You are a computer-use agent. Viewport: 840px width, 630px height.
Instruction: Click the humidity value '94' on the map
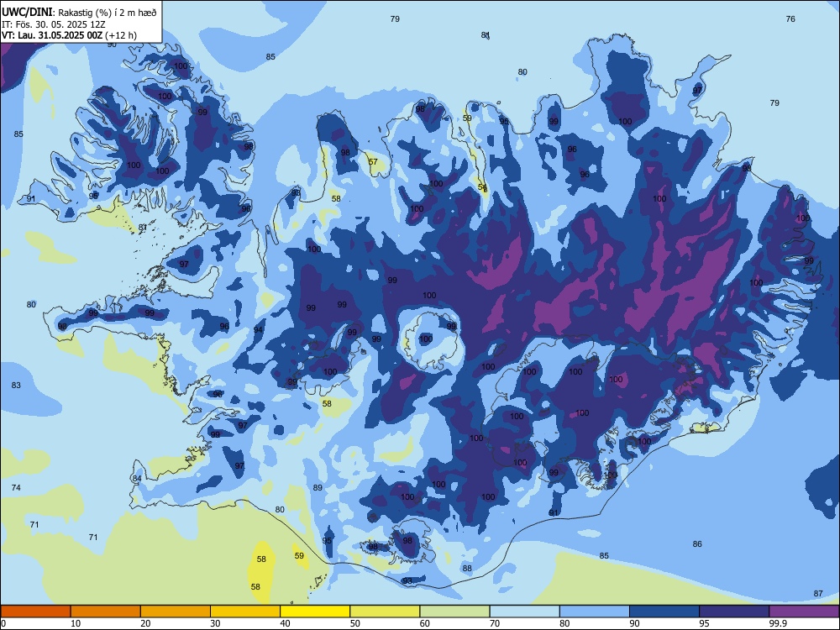tap(258, 329)
